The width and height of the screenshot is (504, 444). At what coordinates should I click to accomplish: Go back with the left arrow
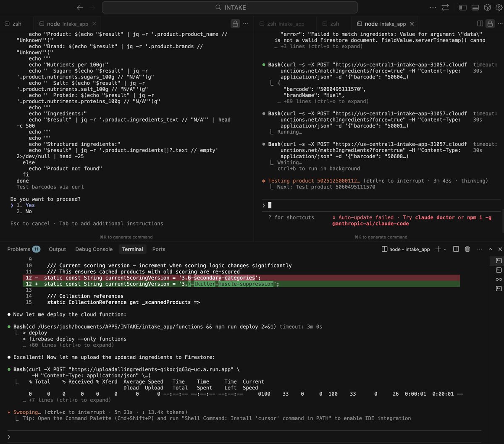point(80,8)
